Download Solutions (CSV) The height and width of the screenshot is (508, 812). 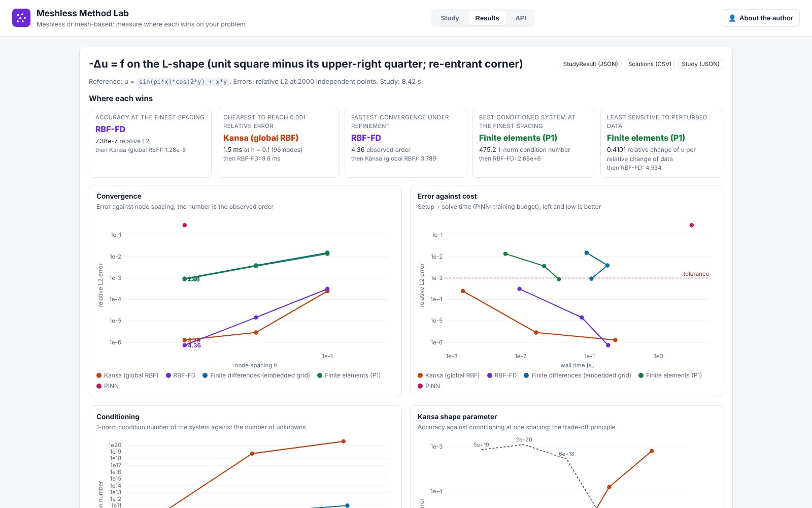point(650,64)
